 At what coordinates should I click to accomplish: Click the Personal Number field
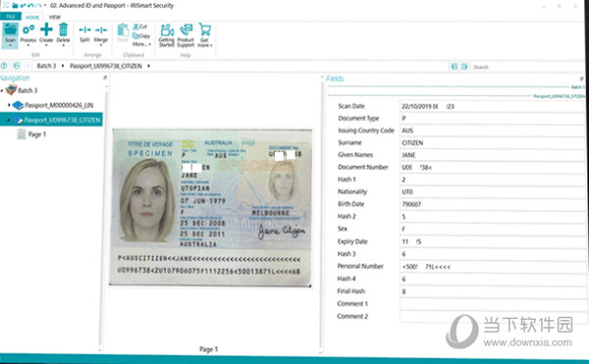pyautogui.click(x=492, y=267)
